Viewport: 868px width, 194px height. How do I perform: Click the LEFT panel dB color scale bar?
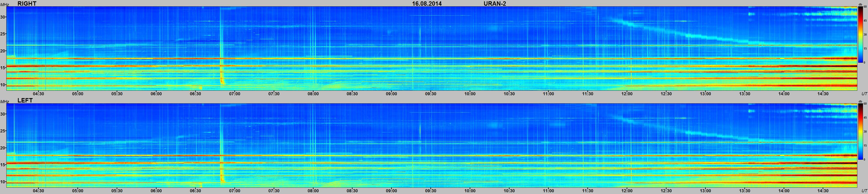(860, 132)
